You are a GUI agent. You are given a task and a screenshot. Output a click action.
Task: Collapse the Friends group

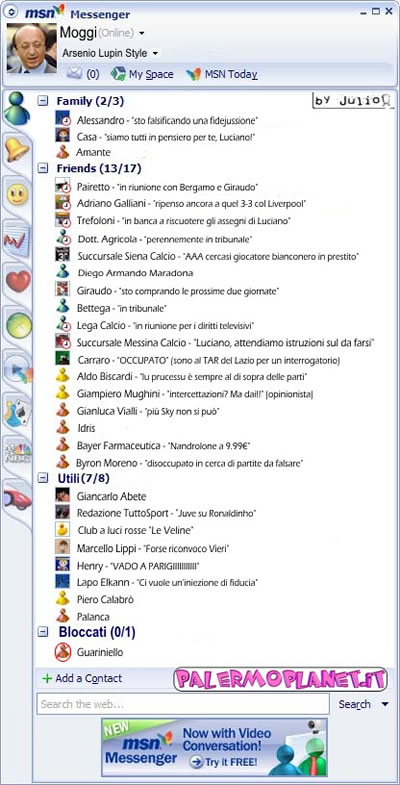coord(43,168)
